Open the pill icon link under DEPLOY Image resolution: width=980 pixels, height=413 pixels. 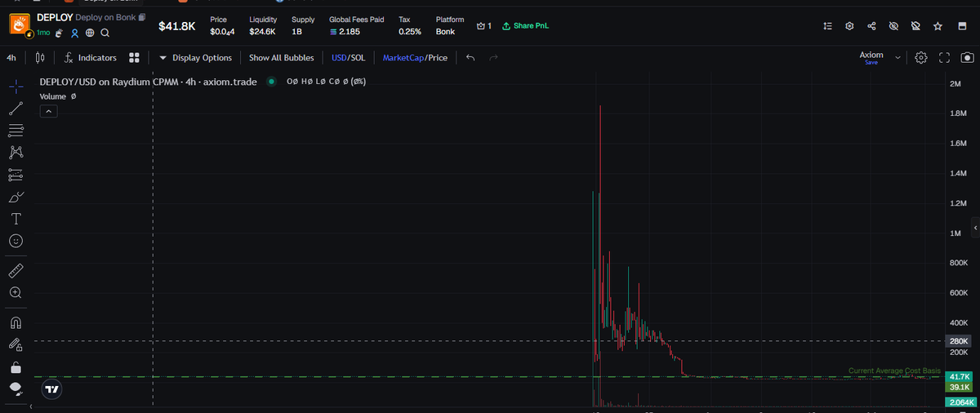pyautogui.click(x=59, y=33)
